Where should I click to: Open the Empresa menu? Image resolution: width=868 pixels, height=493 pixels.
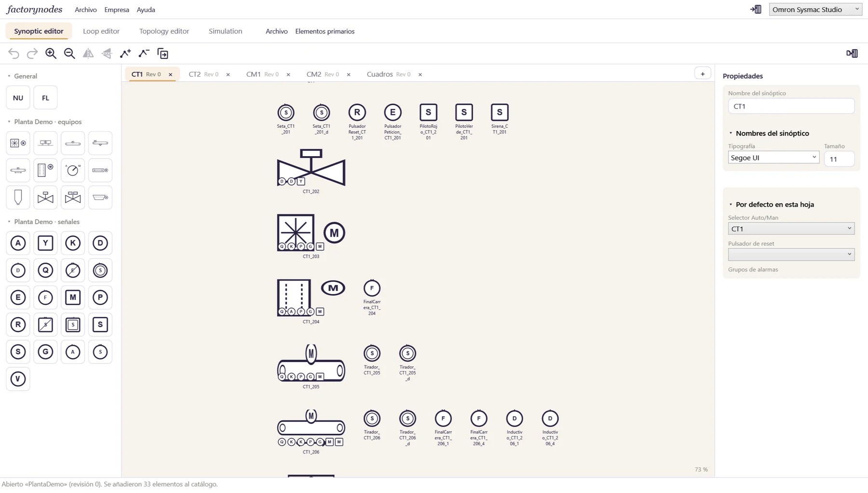click(117, 10)
